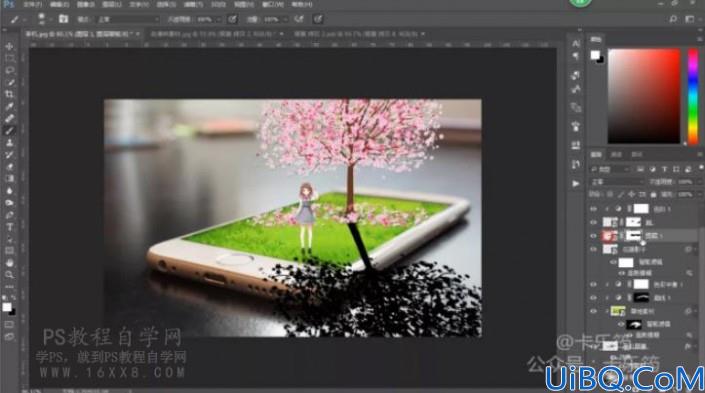Select the Zoom tool

tap(9, 275)
